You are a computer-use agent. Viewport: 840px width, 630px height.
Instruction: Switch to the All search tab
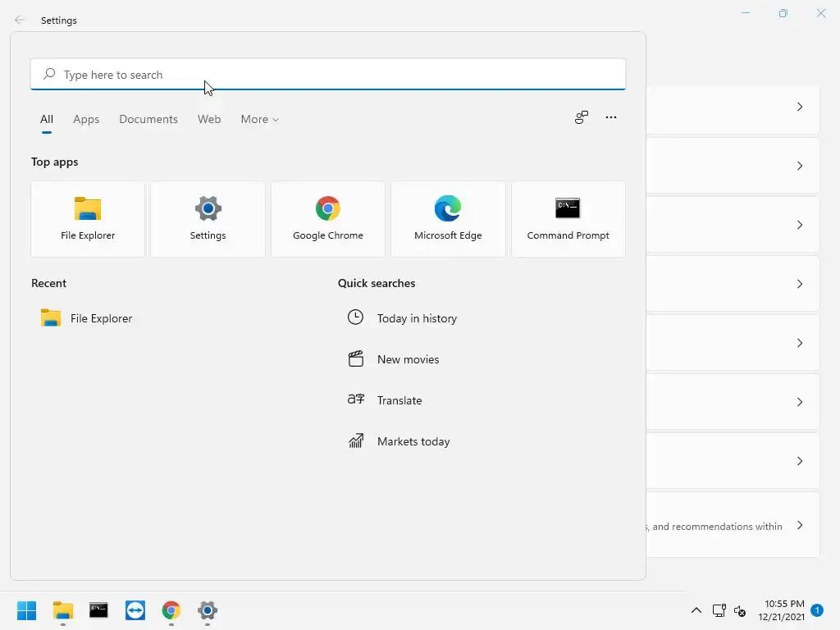click(x=47, y=120)
